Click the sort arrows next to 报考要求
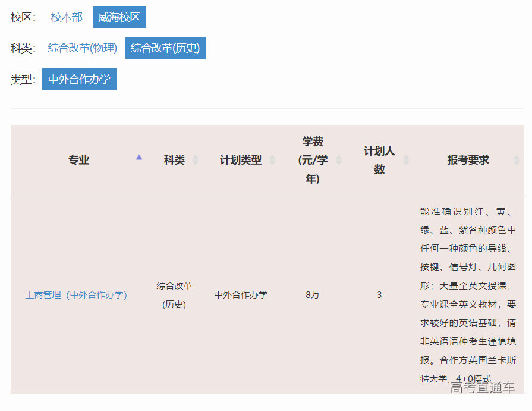The image size is (532, 411). click(516, 159)
